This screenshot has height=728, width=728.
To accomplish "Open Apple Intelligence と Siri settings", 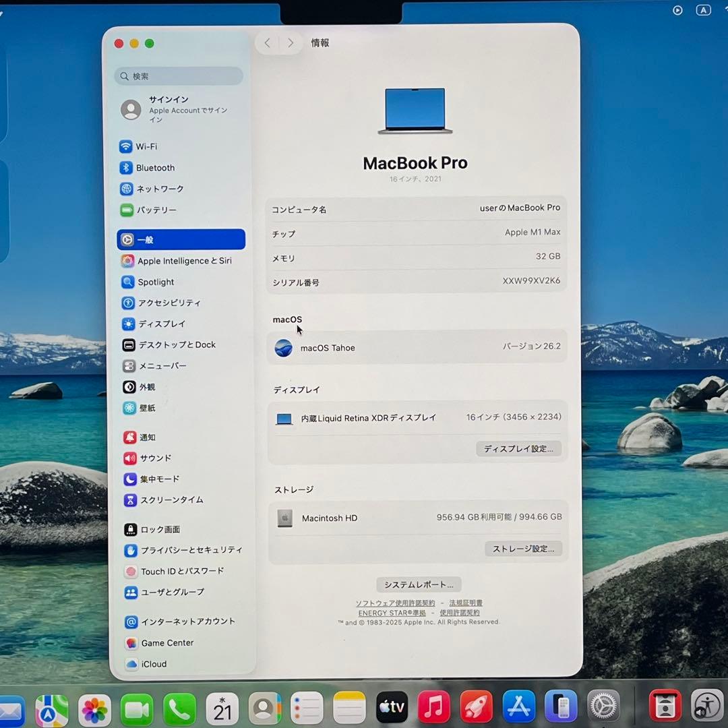I will 183,260.
